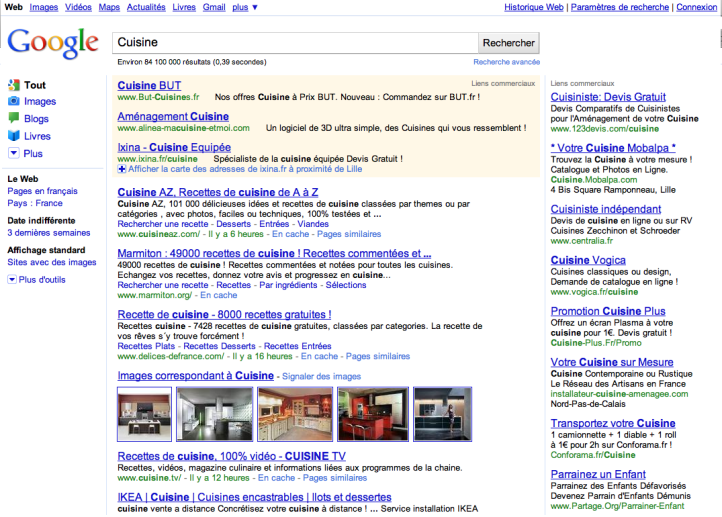Choose Sites avec des images view

[52, 262]
